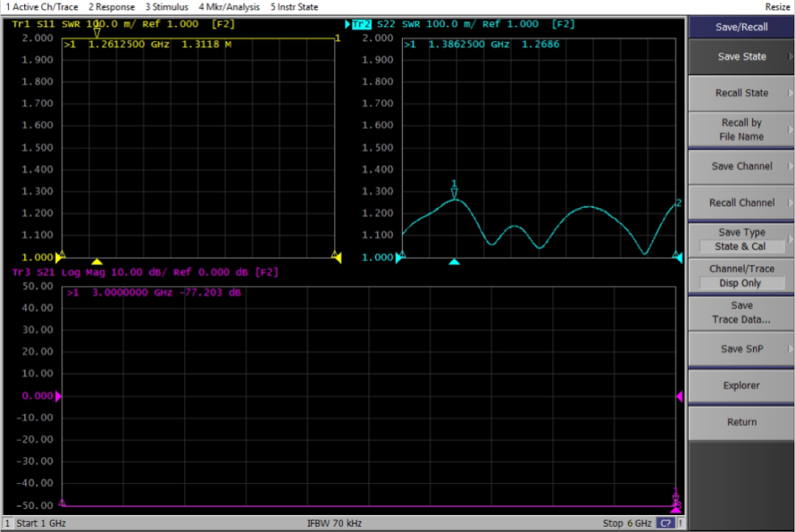Click marker 1 triangle on Tr2 trace peak

point(454,193)
